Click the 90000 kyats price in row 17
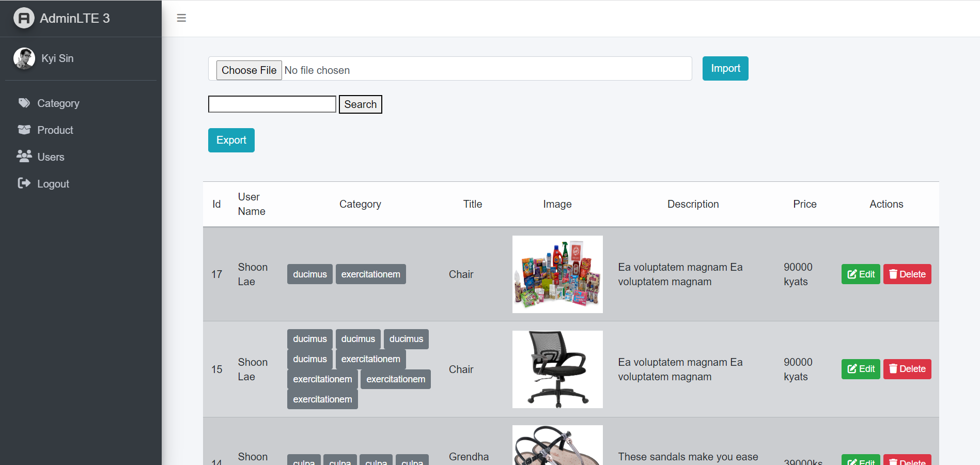Viewport: 980px width, 465px height. click(x=798, y=274)
